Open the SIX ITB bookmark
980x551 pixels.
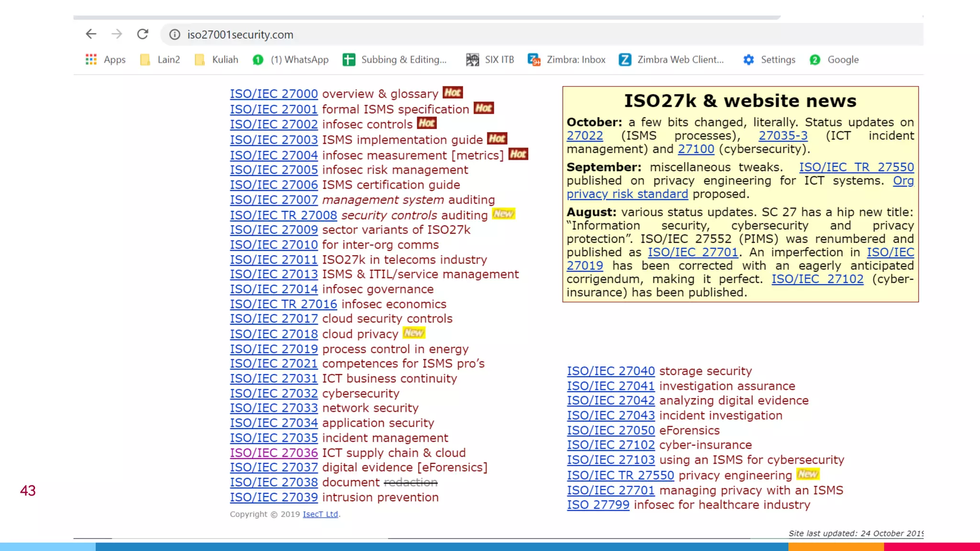pos(490,59)
